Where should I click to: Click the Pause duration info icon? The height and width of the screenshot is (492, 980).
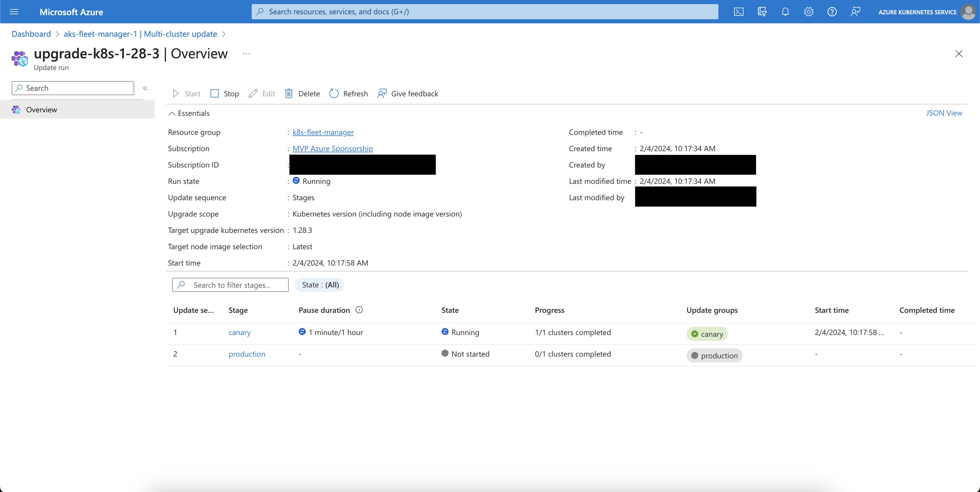[x=359, y=310]
